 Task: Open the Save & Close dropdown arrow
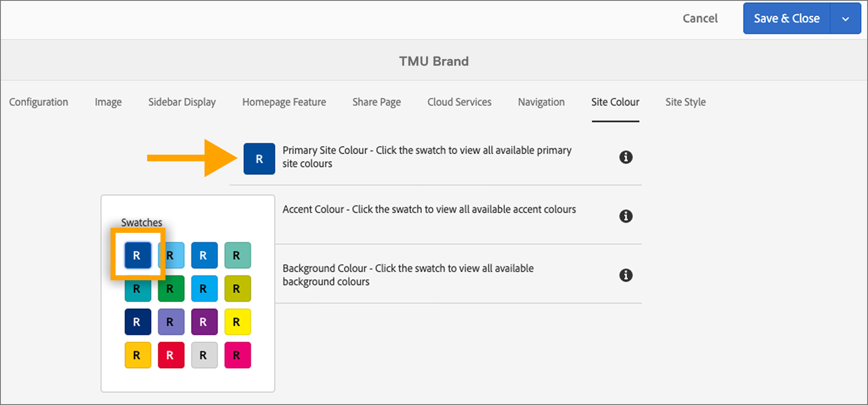tap(845, 18)
